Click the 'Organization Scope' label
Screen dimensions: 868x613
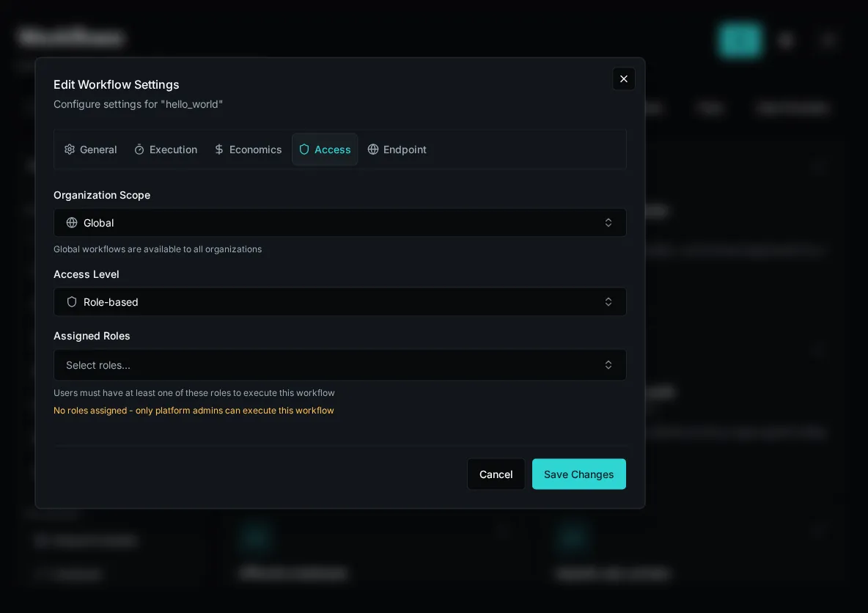point(102,195)
